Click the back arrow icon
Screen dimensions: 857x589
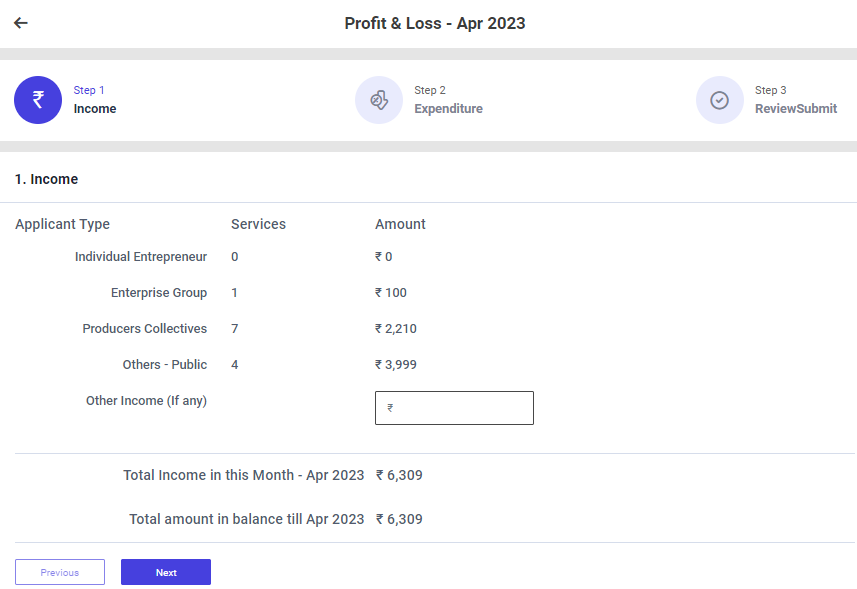point(21,23)
